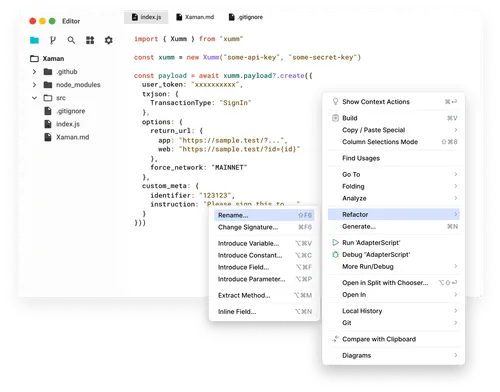Choose Extract Method... entry
The image size is (500, 392).
264,295
